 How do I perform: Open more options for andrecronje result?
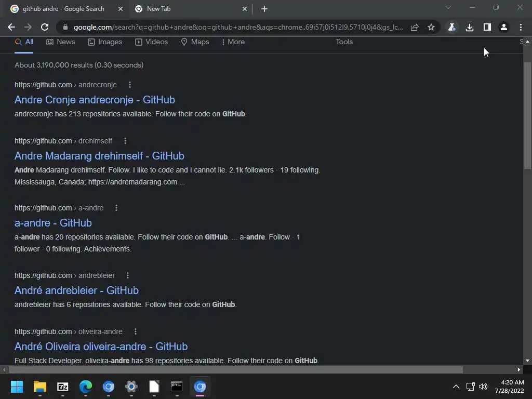point(129,85)
